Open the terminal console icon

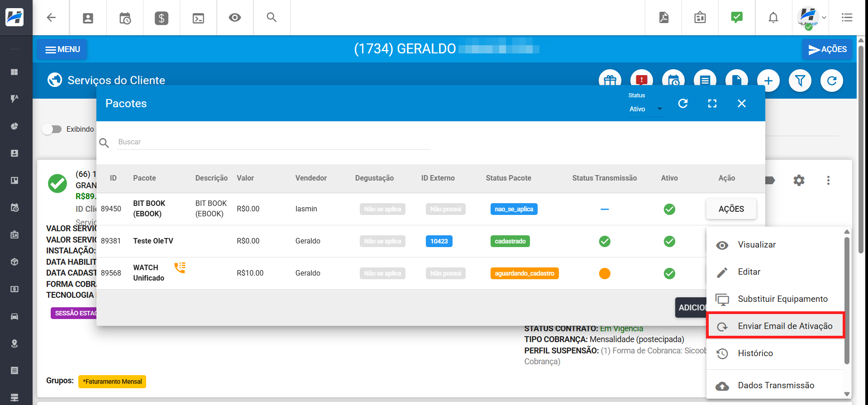click(198, 18)
